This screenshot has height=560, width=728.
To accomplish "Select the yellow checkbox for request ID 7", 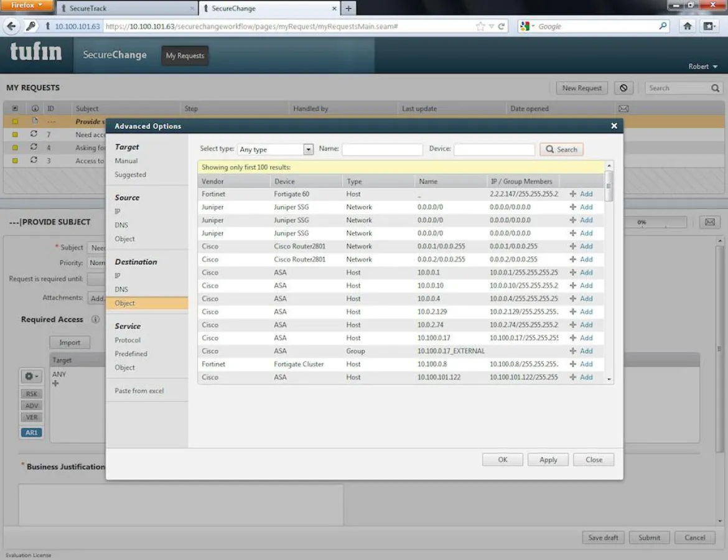I will point(16,134).
